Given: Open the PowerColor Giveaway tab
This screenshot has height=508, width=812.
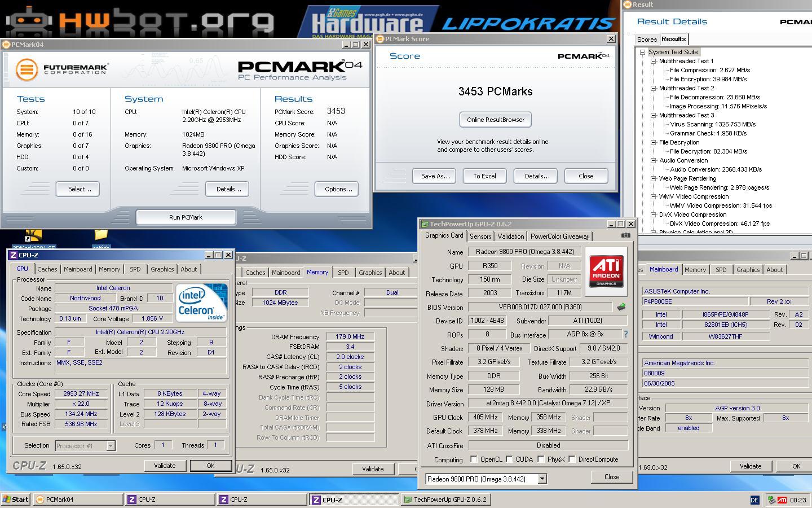Looking at the screenshot, I should click(560, 237).
